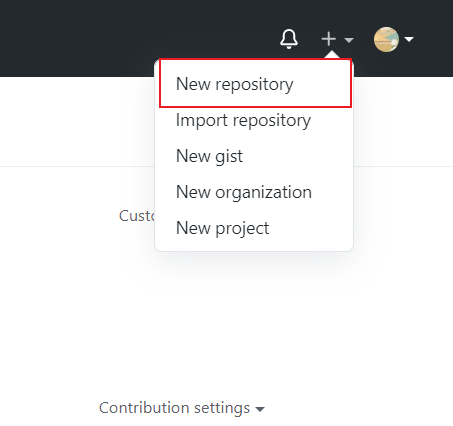The height and width of the screenshot is (426, 453).
Task: Toggle the caret beside the plus icon
Action: click(349, 40)
